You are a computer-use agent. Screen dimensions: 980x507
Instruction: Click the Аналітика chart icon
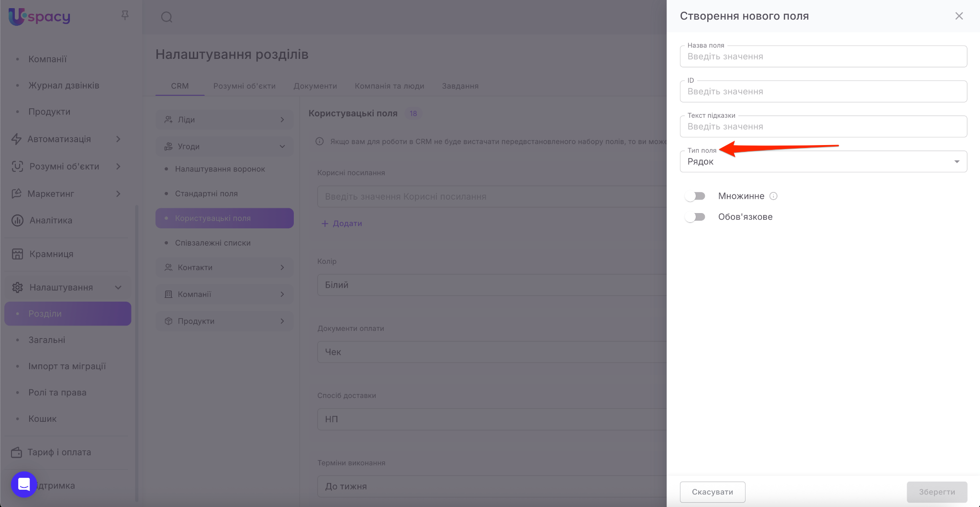coord(17,220)
